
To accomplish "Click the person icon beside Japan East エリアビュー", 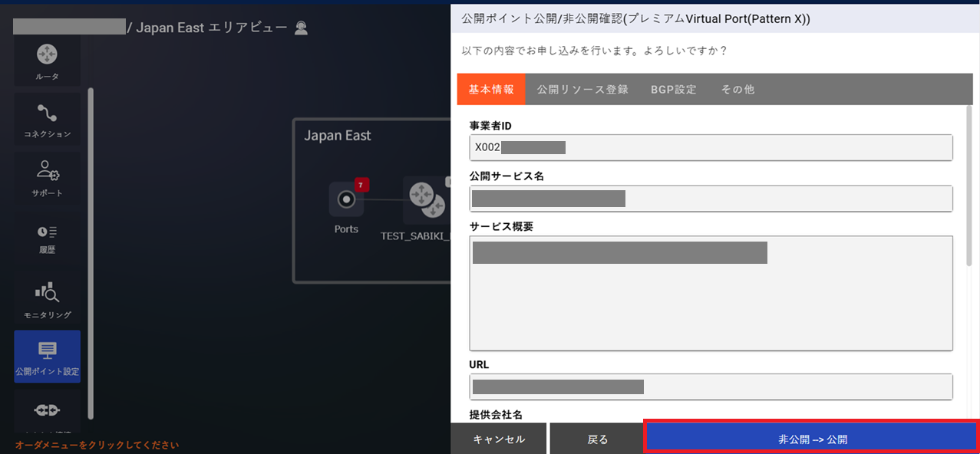I will (301, 27).
